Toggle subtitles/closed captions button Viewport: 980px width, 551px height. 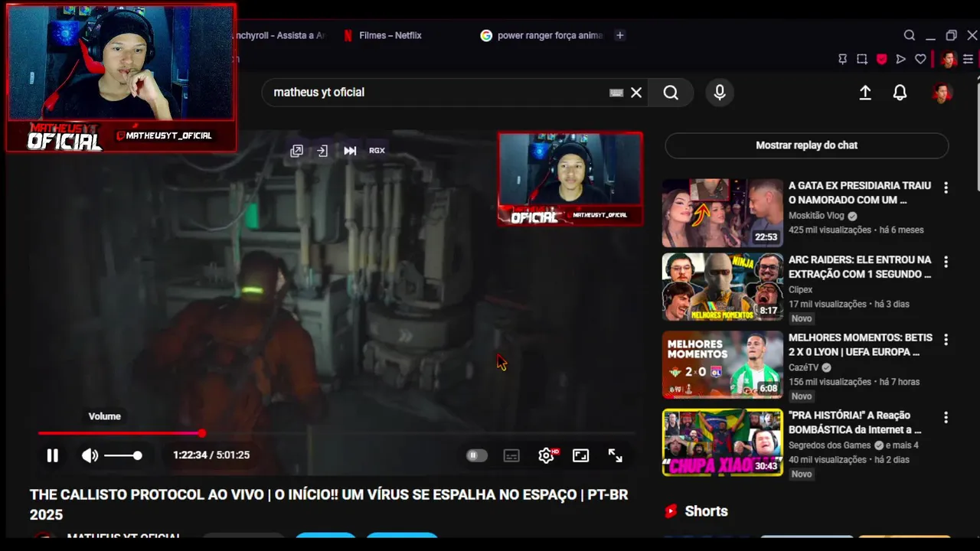(x=511, y=455)
